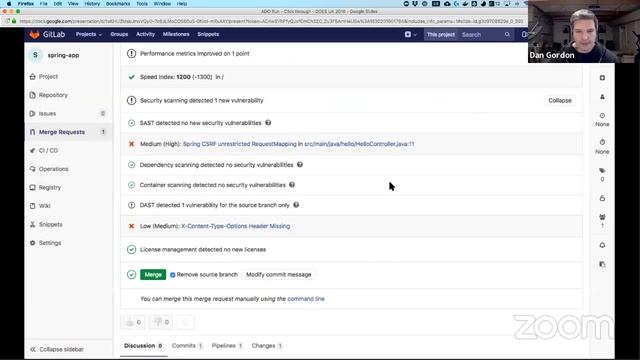This screenshot has width=640, height=360.
Task: Click the thumbs down reaction button
Action: click(161, 322)
